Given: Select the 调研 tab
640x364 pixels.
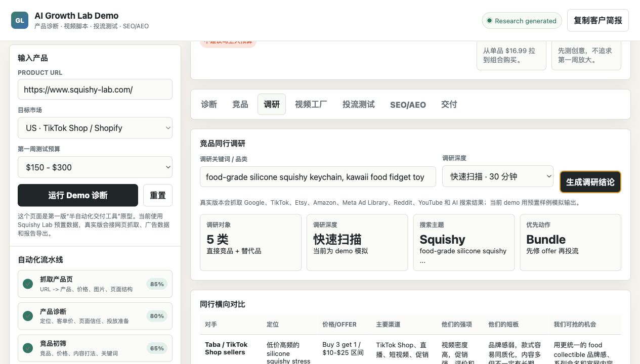Looking at the screenshot, I should pyautogui.click(x=272, y=104).
